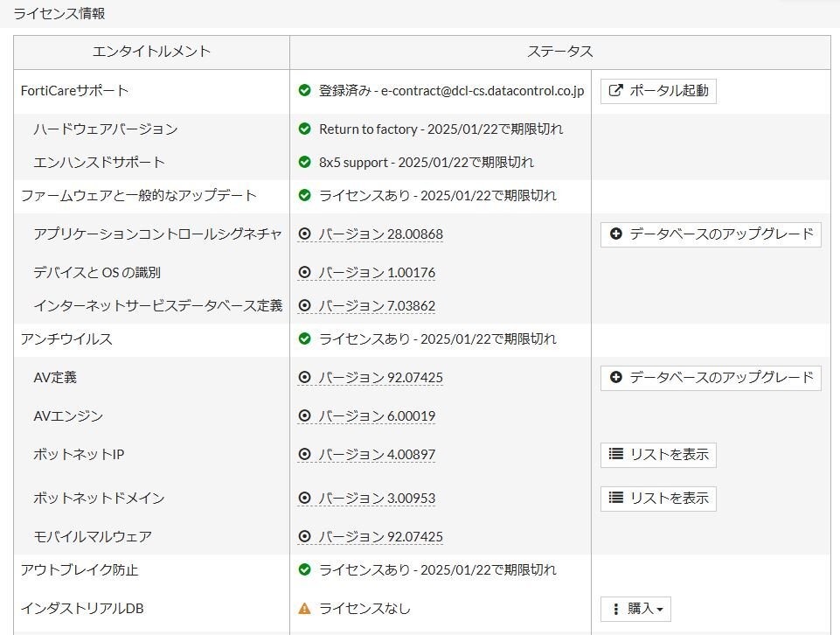Click green check icon beside FortiCare 登録済み
This screenshot has height=635, width=840.
coord(304,90)
